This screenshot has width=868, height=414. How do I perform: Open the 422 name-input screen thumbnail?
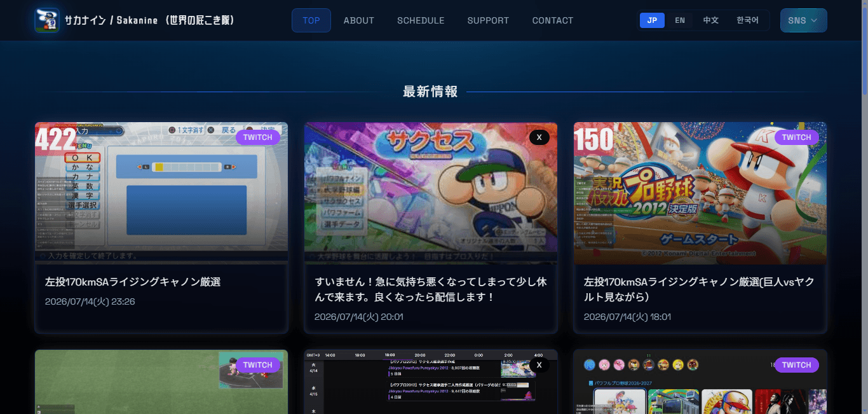[161, 193]
